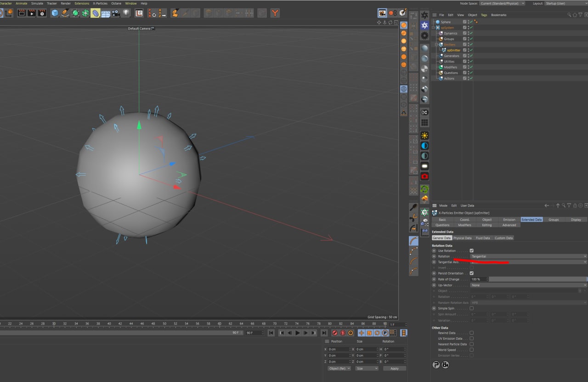The width and height of the screenshot is (588, 382).
Task: Open the Size mode dropdown in Coordinates
Action: tap(367, 368)
